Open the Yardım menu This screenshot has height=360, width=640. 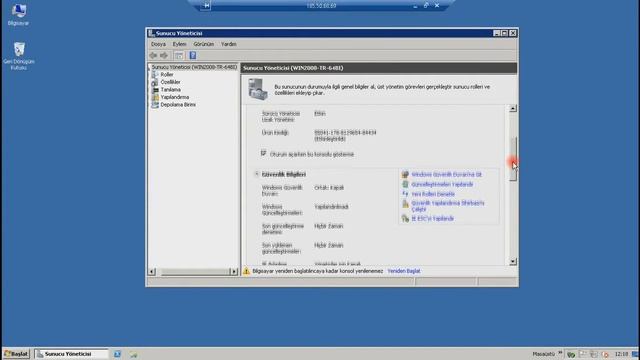[229, 44]
